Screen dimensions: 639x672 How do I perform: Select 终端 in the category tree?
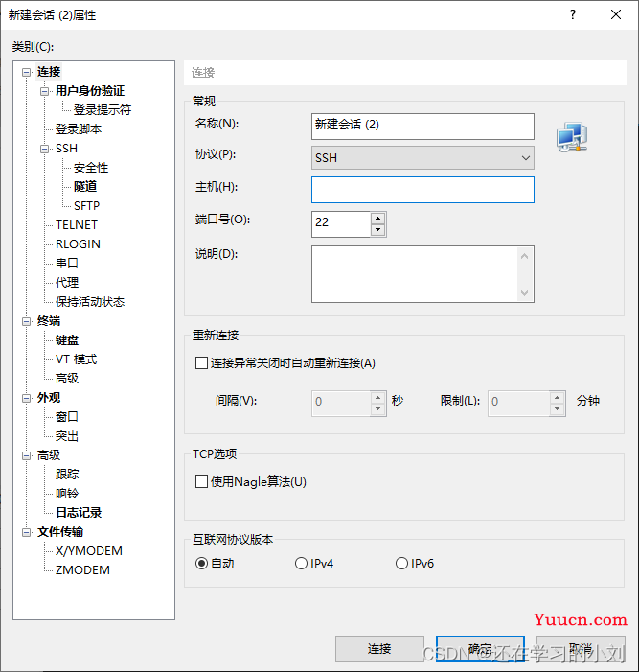[x=49, y=321]
